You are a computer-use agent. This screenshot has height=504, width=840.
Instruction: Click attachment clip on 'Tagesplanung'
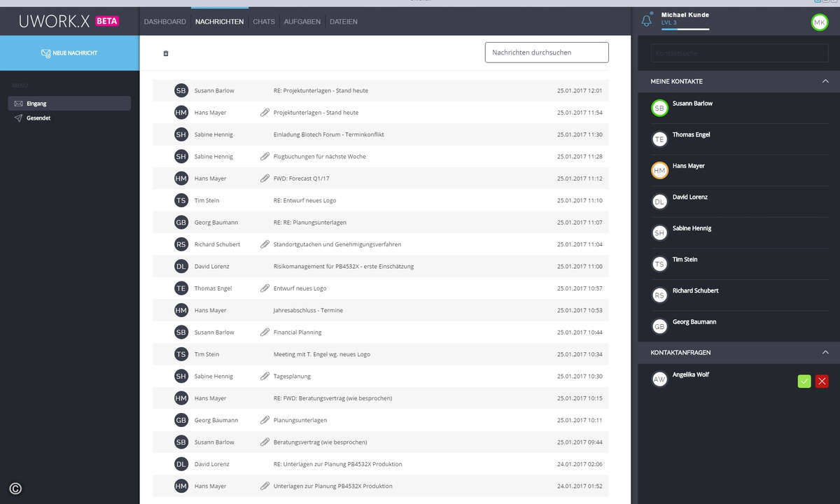click(x=265, y=376)
